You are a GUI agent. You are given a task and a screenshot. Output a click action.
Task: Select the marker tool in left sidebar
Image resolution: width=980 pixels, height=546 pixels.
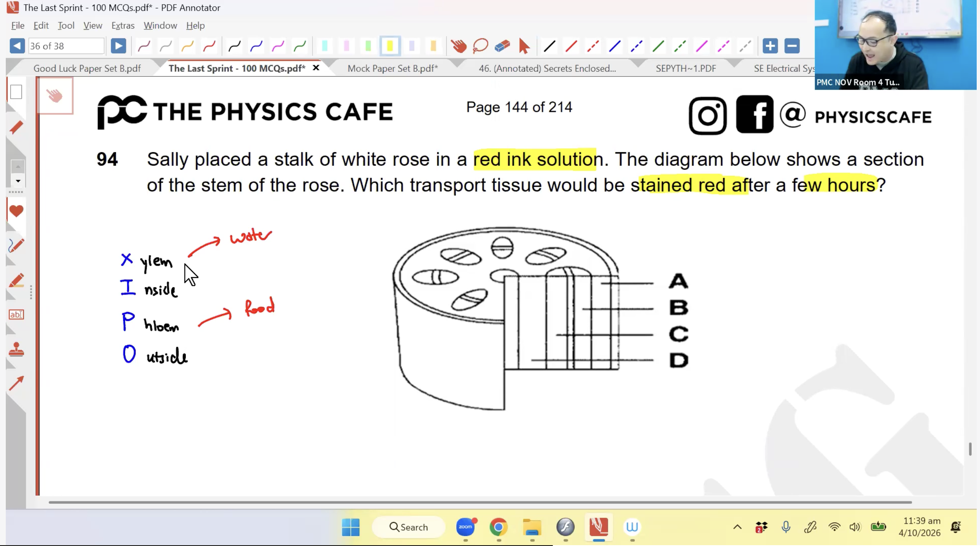coord(16,280)
